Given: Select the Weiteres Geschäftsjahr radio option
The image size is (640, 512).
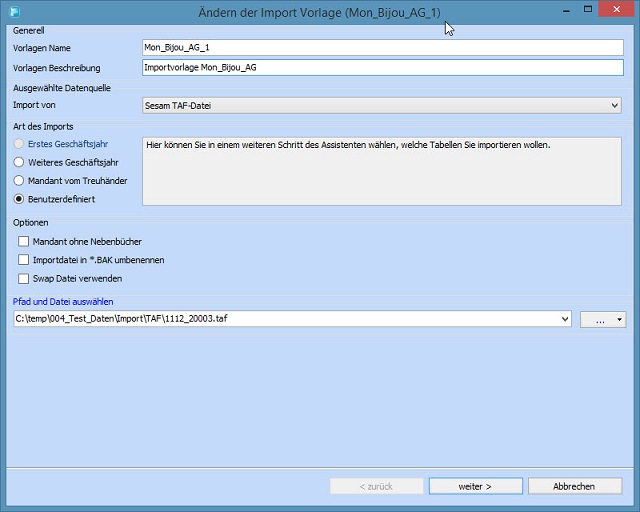Looking at the screenshot, I should 19,162.
